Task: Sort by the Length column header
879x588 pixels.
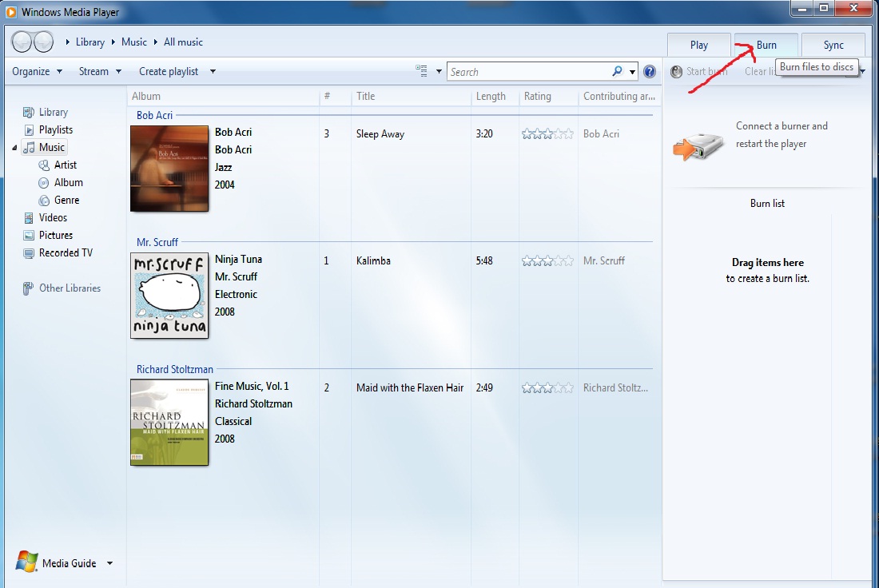Action: 495,96
